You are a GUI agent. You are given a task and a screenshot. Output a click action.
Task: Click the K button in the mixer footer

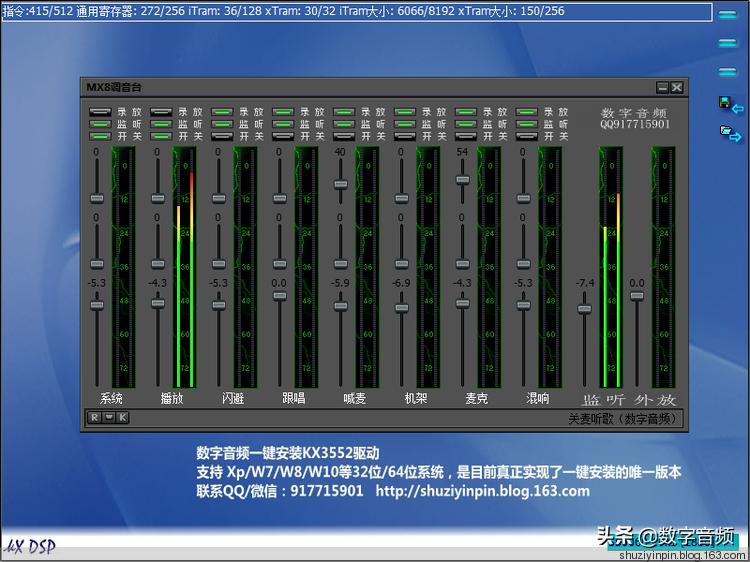[122, 418]
